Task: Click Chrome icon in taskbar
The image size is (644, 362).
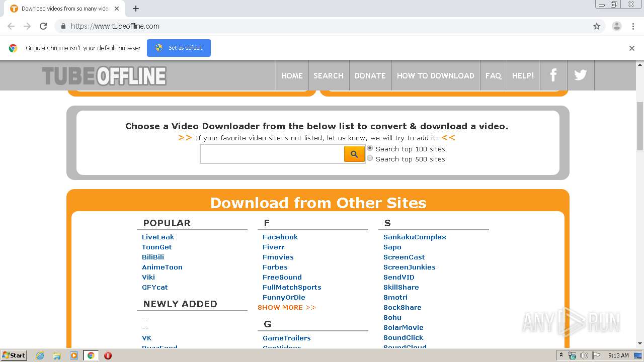Action: pyautogui.click(x=91, y=355)
